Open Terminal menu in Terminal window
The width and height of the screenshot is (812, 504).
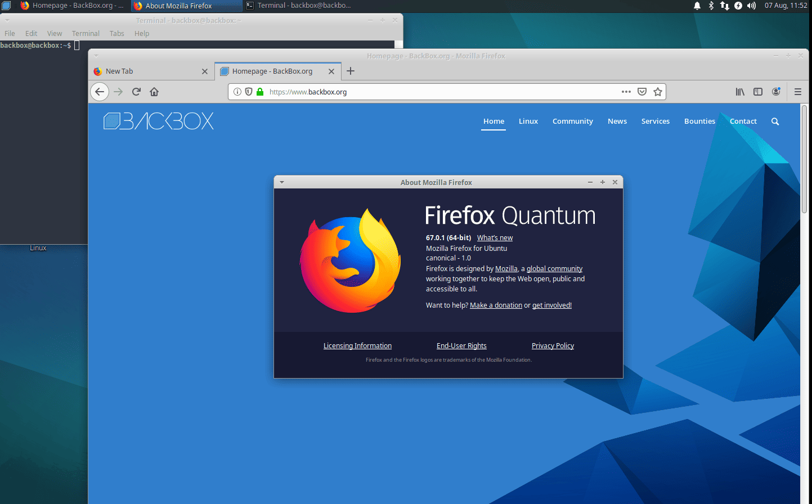[86, 34]
